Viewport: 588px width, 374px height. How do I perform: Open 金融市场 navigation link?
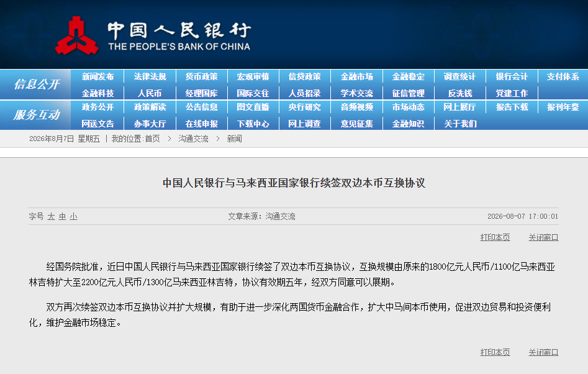[x=356, y=77]
